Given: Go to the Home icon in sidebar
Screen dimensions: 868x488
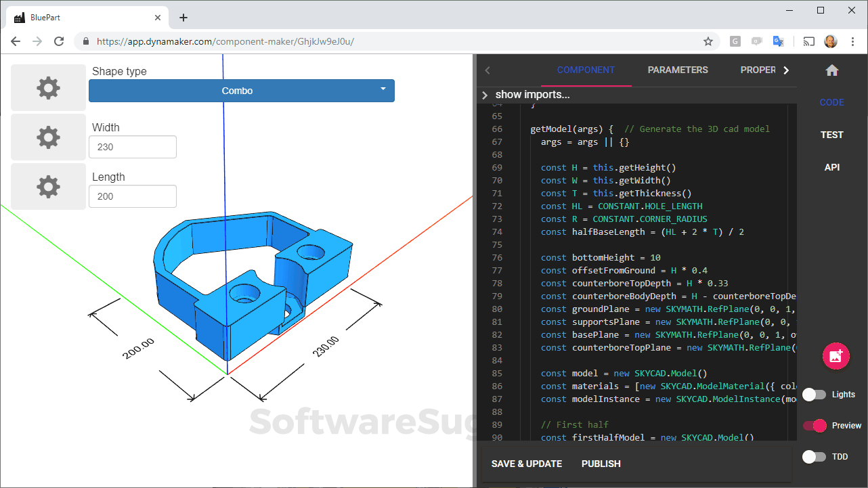Looking at the screenshot, I should pos(832,70).
